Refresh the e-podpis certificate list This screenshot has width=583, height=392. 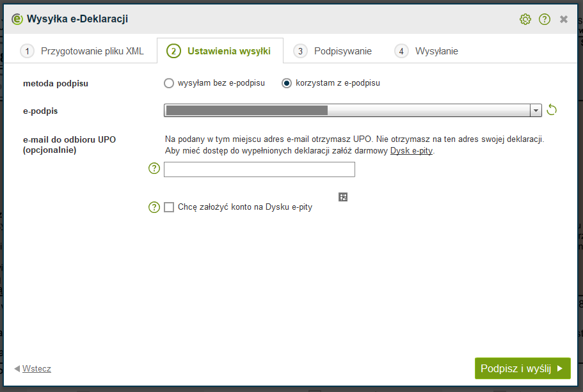(552, 111)
